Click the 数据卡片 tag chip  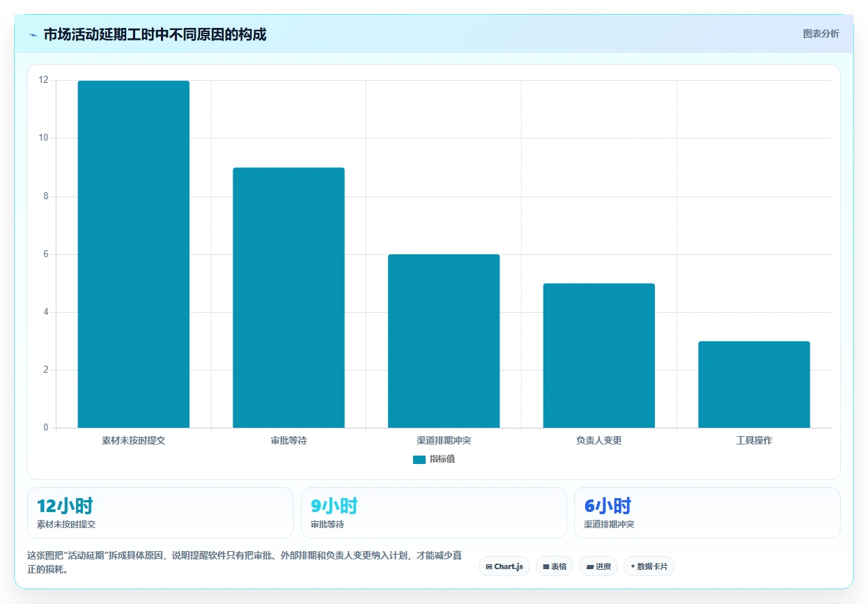tap(649, 566)
